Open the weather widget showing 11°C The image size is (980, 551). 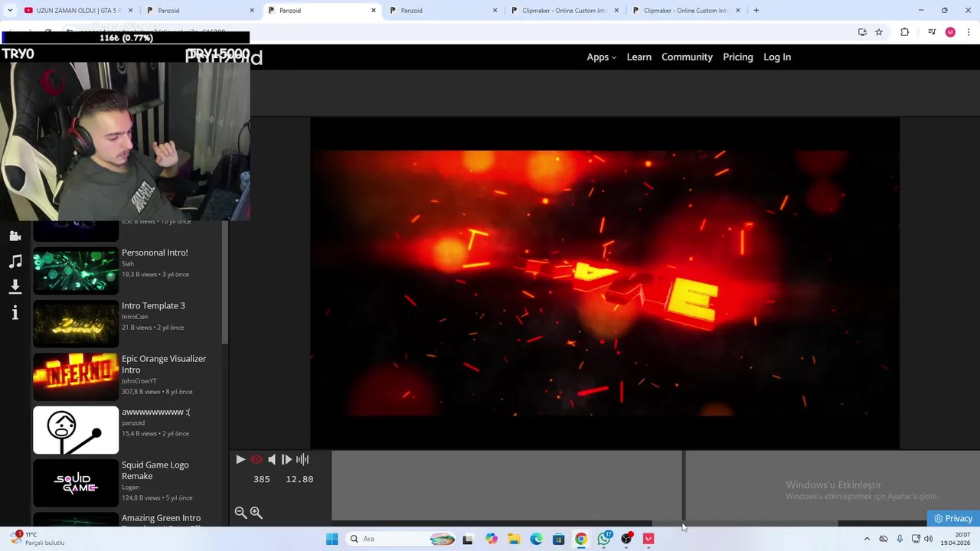click(37, 538)
